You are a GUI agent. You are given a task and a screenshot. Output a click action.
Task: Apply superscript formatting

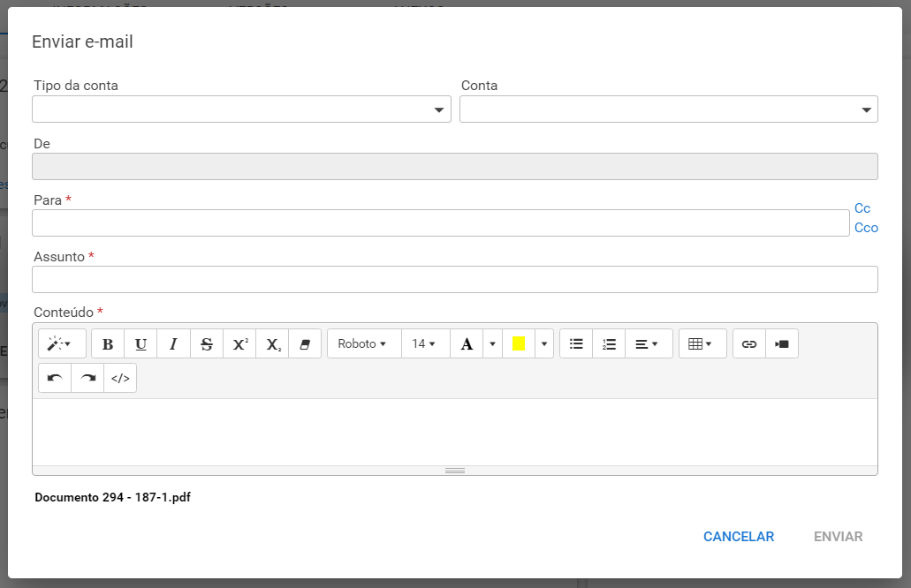pos(239,343)
